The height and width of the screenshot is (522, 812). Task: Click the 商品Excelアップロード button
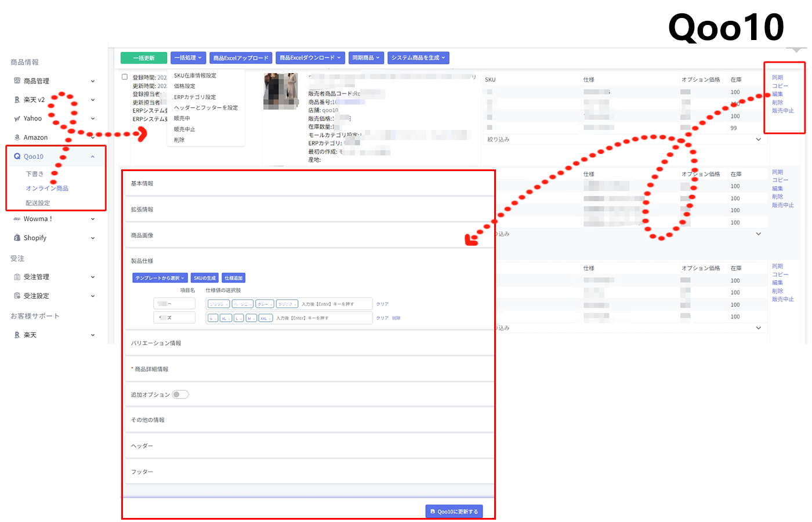[241, 58]
